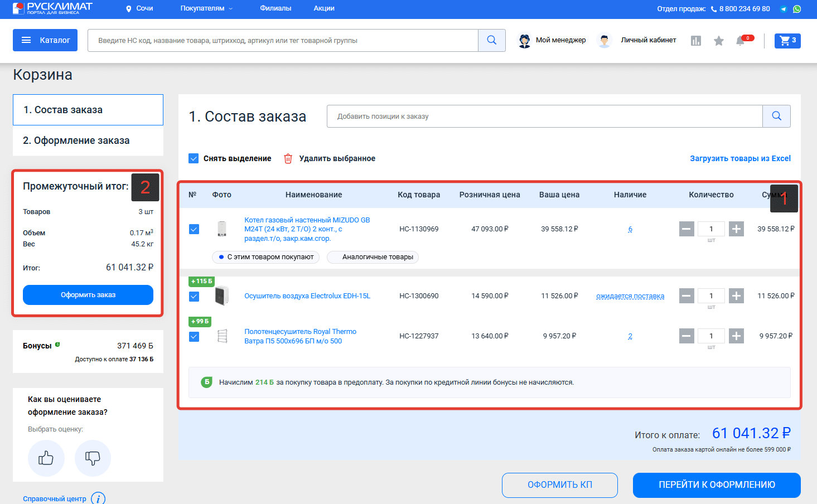The height and width of the screenshot is (504, 817).
Task: Show Аналогичные товары
Action: click(373, 257)
